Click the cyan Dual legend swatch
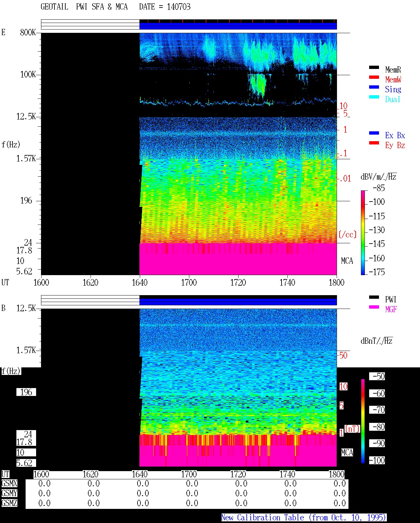 pyautogui.click(x=374, y=97)
